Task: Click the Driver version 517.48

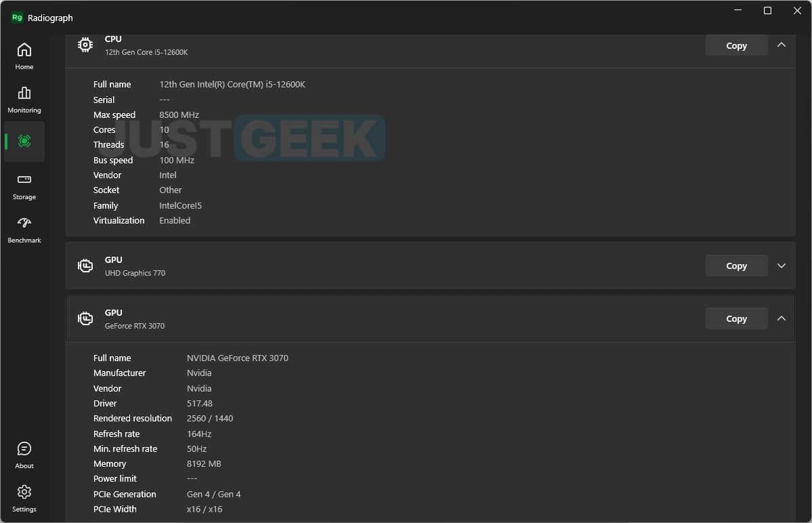Action: click(x=199, y=403)
